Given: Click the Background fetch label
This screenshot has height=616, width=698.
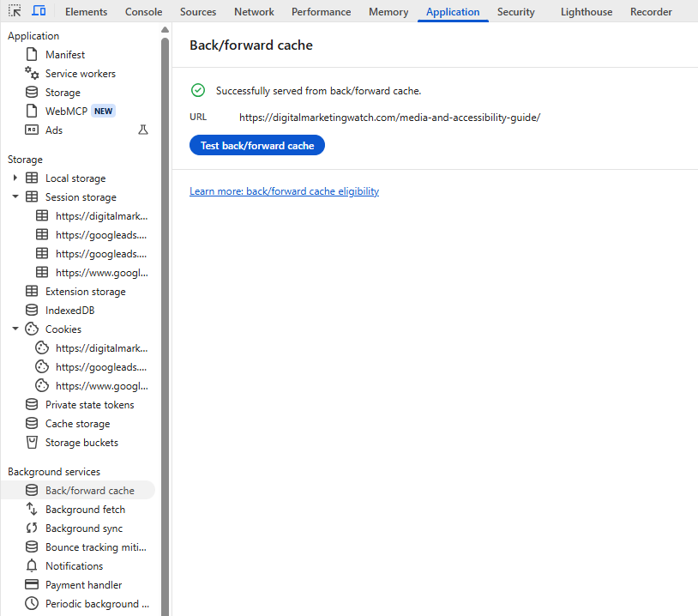Looking at the screenshot, I should click(x=85, y=509).
